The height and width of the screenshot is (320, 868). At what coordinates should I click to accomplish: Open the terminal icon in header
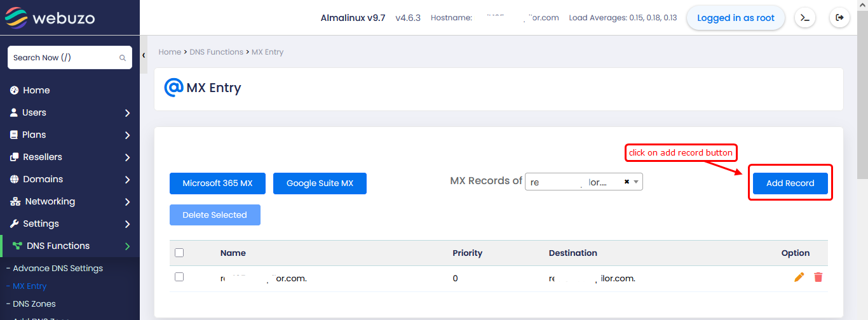[805, 18]
